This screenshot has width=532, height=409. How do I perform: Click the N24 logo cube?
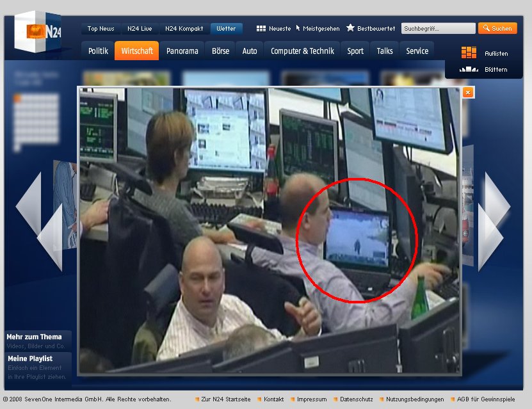pyautogui.click(x=38, y=32)
